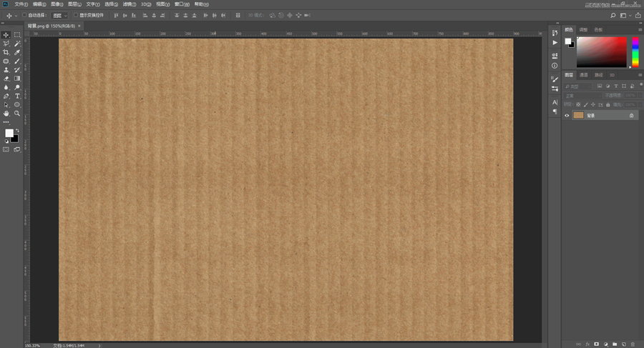Open the Info panel icon
644x348 pixels.
point(555,65)
